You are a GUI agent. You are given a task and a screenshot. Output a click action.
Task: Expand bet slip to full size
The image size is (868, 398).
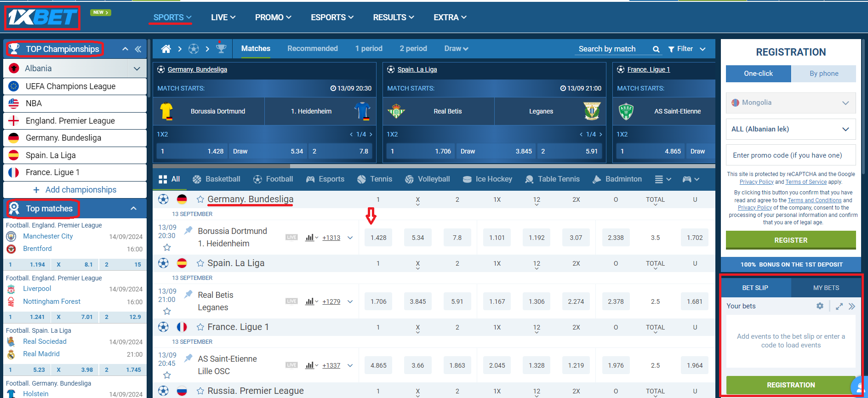(839, 306)
